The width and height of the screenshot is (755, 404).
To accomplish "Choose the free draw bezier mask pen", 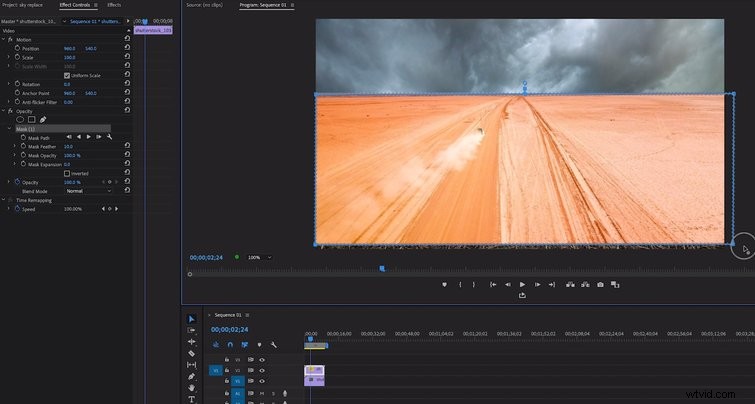I will 43,119.
